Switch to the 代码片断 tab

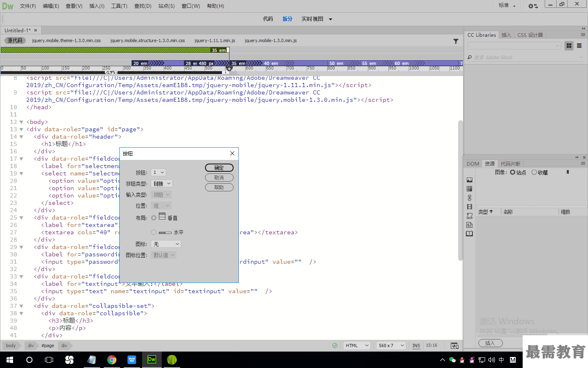click(x=510, y=164)
